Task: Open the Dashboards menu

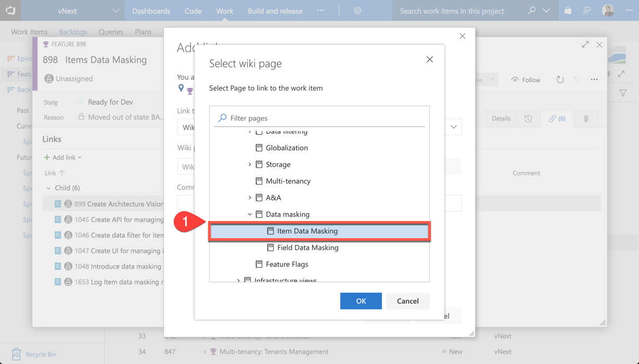Action: [151, 10]
